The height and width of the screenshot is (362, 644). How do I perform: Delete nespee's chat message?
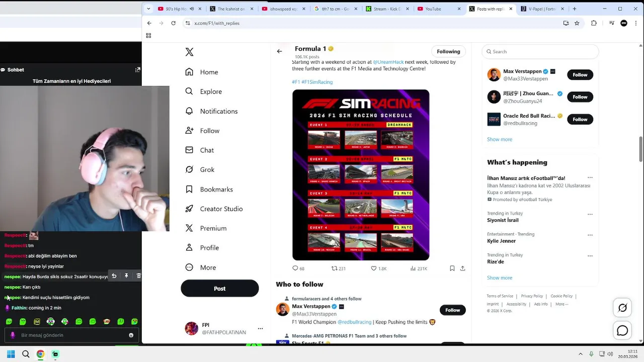point(139,276)
